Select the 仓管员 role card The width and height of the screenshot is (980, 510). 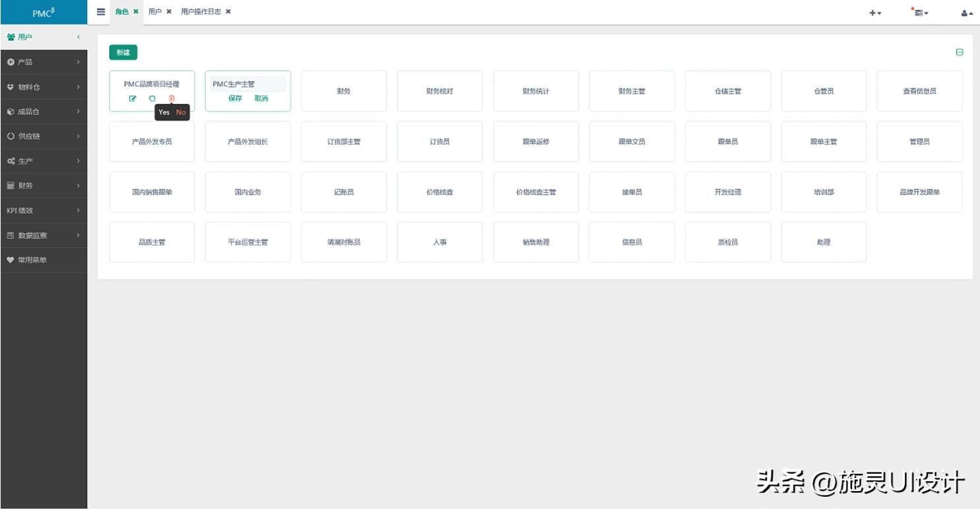point(824,91)
